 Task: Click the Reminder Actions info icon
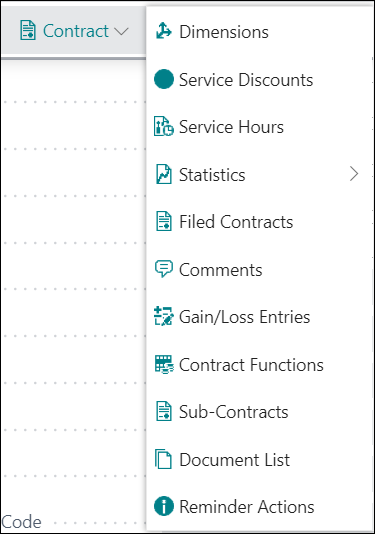pyautogui.click(x=164, y=506)
